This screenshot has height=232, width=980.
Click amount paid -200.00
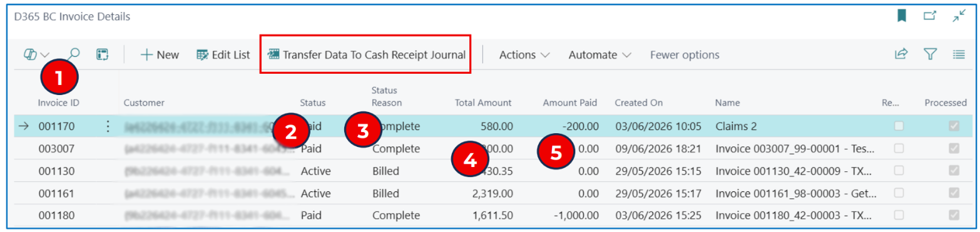(x=580, y=126)
